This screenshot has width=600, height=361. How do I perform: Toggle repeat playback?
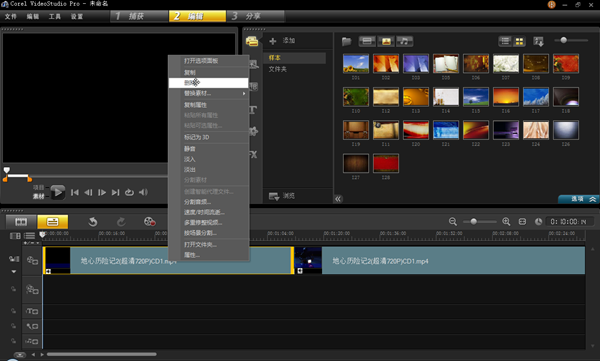coord(129,192)
